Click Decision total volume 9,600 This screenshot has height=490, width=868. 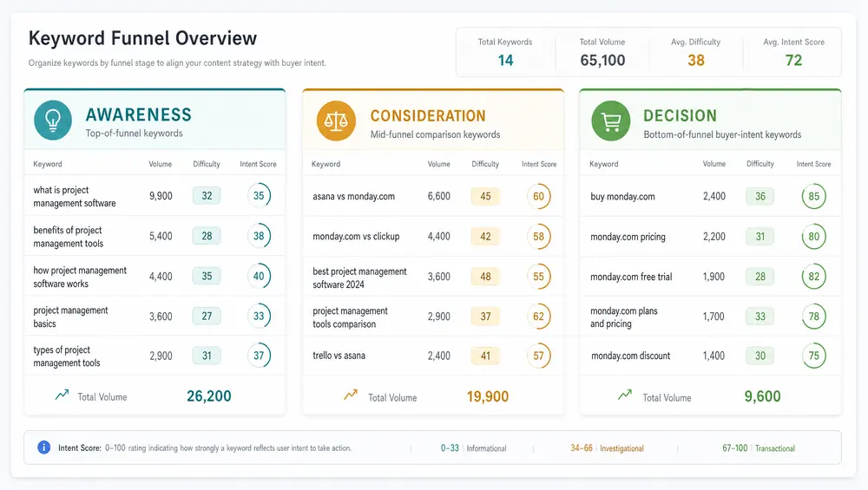click(x=762, y=396)
